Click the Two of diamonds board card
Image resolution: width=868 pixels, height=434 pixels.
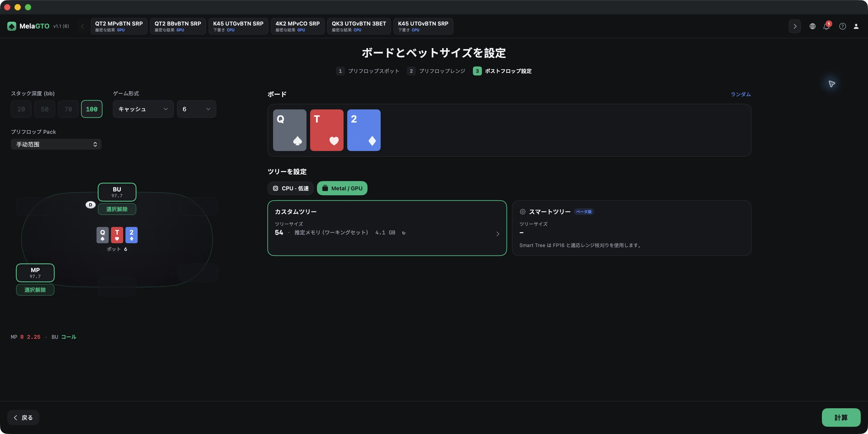(x=363, y=130)
